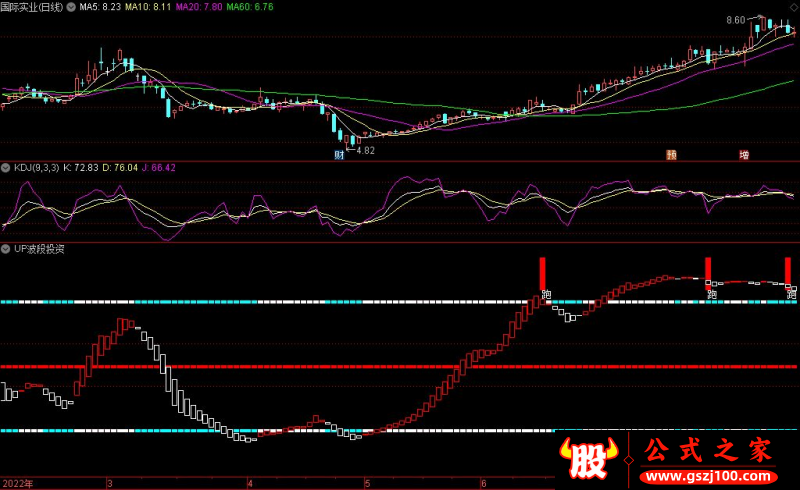Image resolution: width=800 pixels, height=490 pixels.
Task: Click the 公式之家 site title
Action: coord(708,451)
